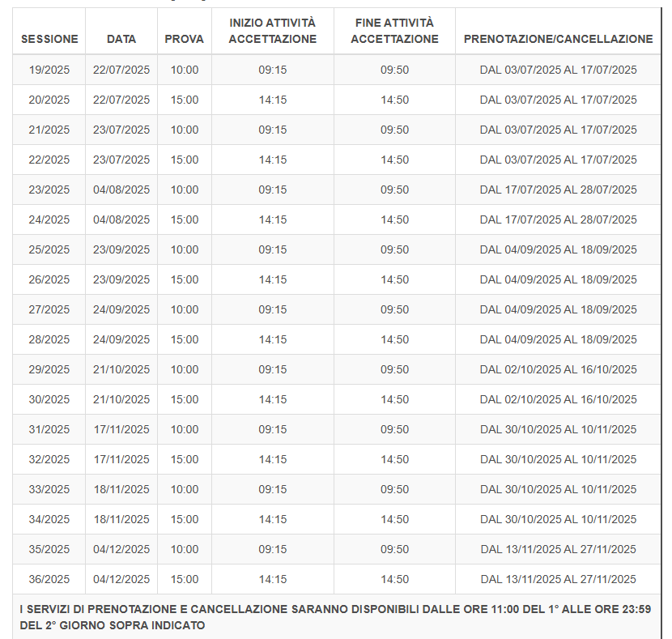Click the INIZIO ATTIVITÀ ACCETTAZIONE header
This screenshot has width=672, height=639.
(273, 31)
